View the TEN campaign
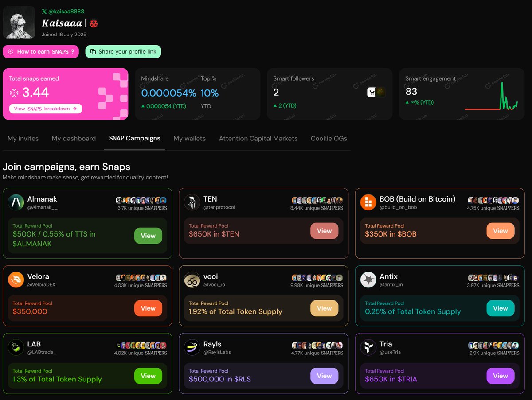 pyautogui.click(x=324, y=231)
